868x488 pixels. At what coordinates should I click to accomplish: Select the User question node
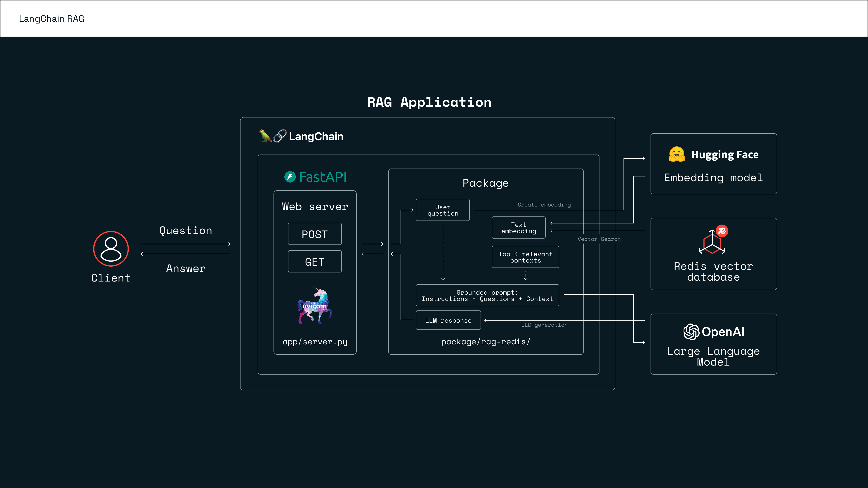442,210
